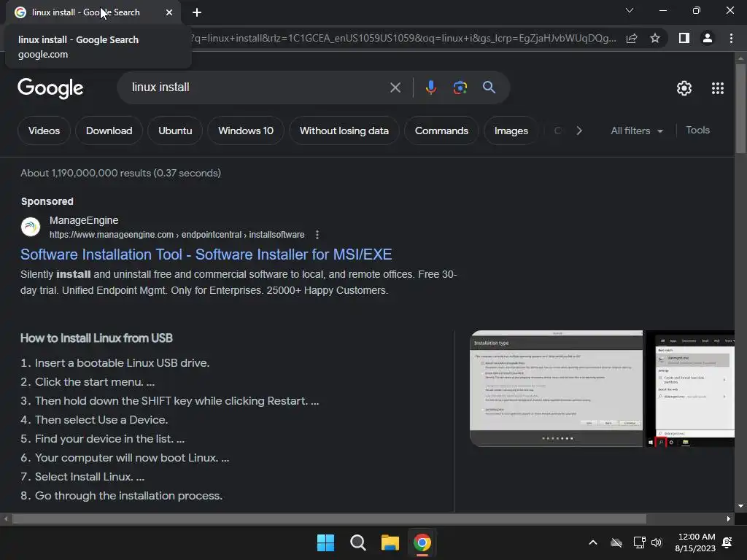Open the volume control tray icon
Viewport: 747px width, 560px height.
tap(657, 542)
